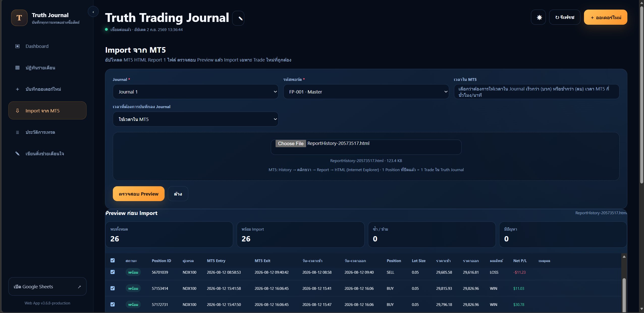This screenshot has height=313, width=644.
Task: Open ประวัติการเทรด in the sidebar
Action: pos(47,132)
